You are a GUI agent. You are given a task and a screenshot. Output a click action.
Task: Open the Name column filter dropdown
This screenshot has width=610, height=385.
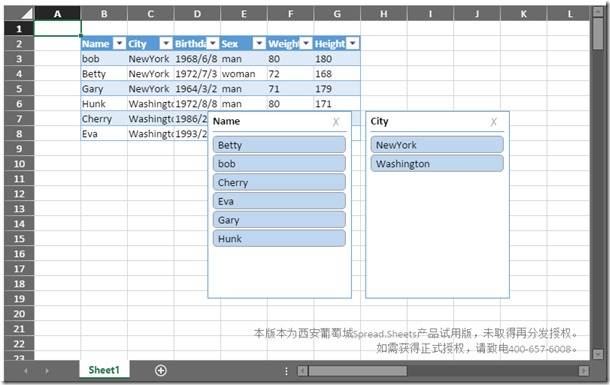pyautogui.click(x=119, y=44)
